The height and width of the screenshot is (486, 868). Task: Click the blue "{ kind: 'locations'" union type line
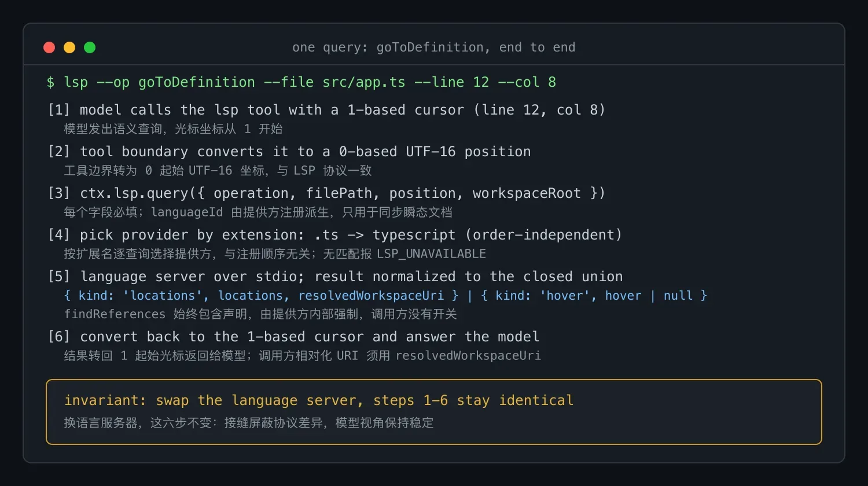tap(385, 296)
